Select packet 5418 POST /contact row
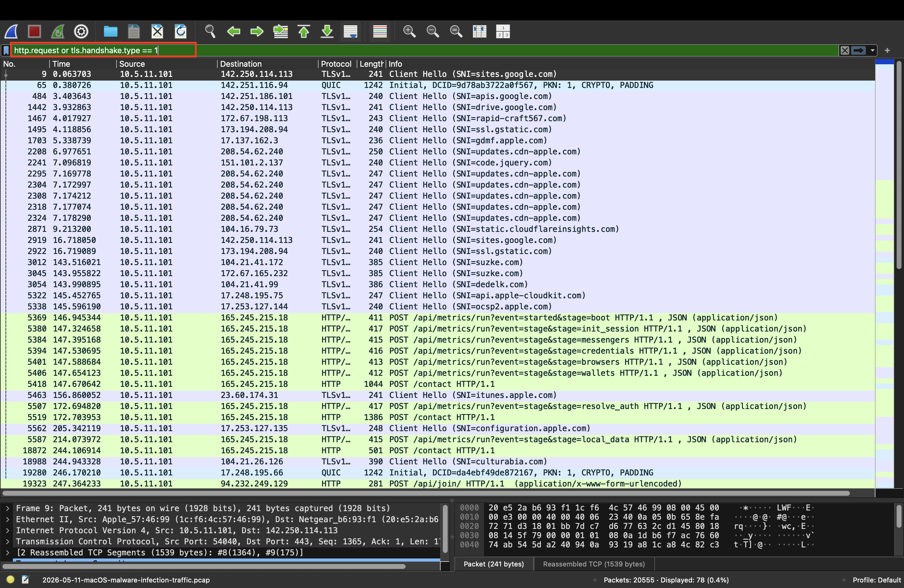This screenshot has height=588, width=904. pyautogui.click(x=438, y=384)
